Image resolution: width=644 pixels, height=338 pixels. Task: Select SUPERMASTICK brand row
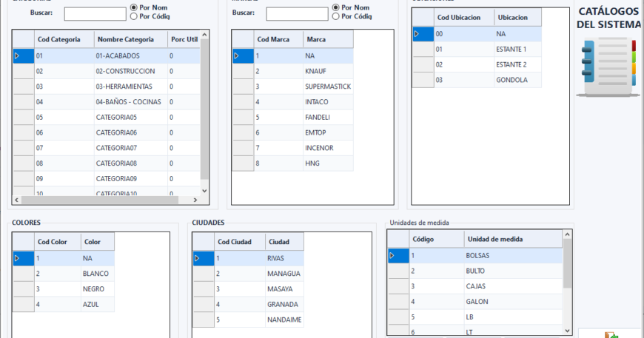tap(293, 87)
